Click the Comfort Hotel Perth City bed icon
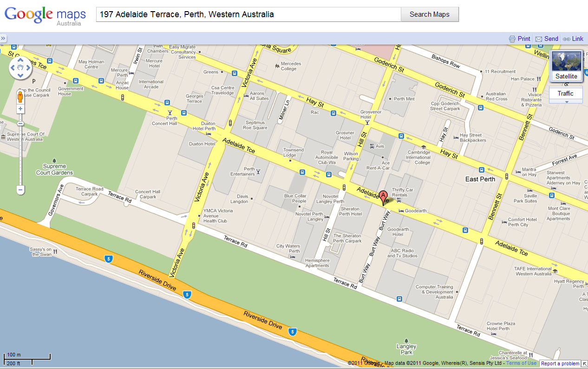This screenshot has width=588, height=369. (x=504, y=222)
